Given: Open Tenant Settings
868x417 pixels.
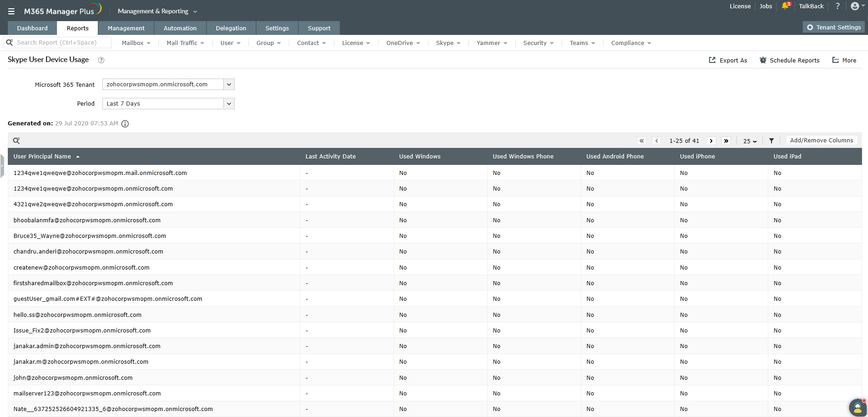Looking at the screenshot, I should (834, 28).
